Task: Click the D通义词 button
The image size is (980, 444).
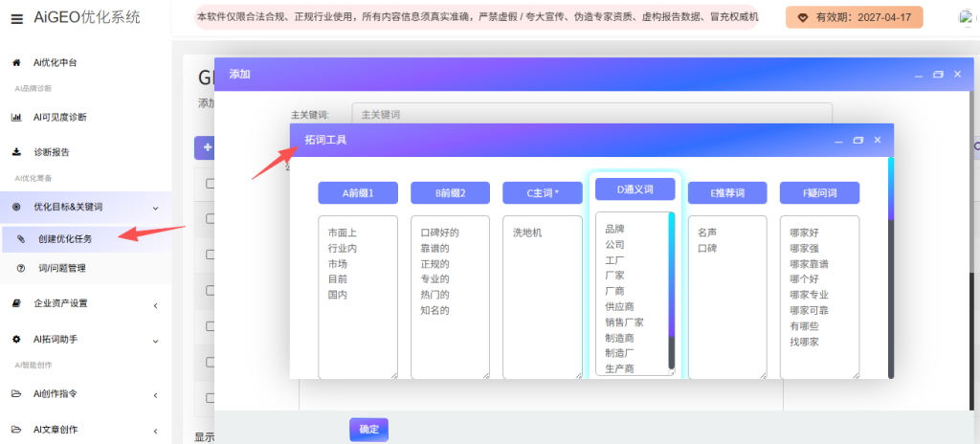Action: pyautogui.click(x=635, y=189)
